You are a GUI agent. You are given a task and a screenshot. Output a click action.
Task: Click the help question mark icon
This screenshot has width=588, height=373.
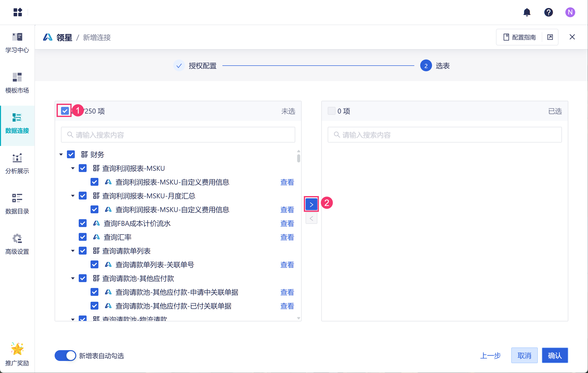coord(548,12)
